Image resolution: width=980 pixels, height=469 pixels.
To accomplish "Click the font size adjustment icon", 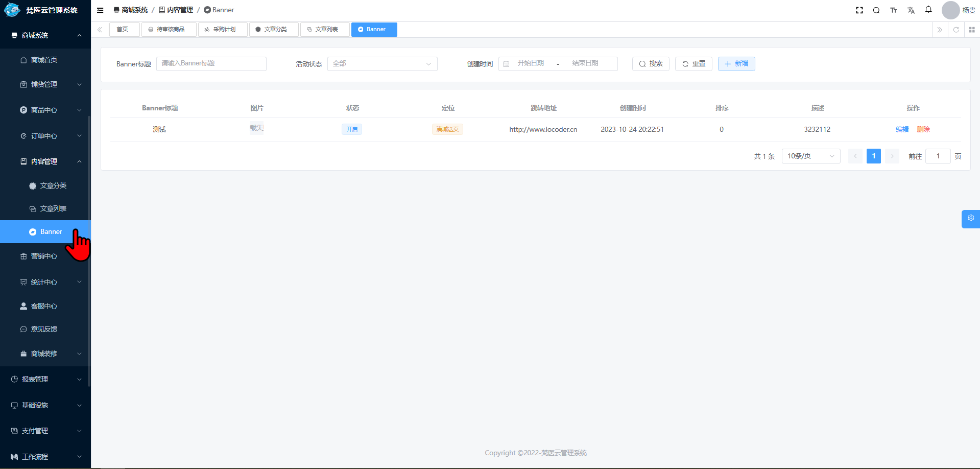I will tap(894, 10).
